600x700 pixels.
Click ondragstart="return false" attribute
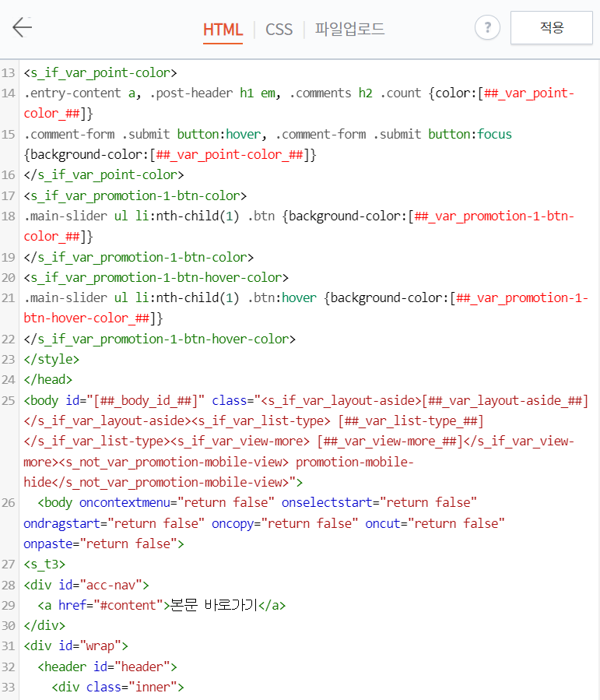click(x=114, y=523)
